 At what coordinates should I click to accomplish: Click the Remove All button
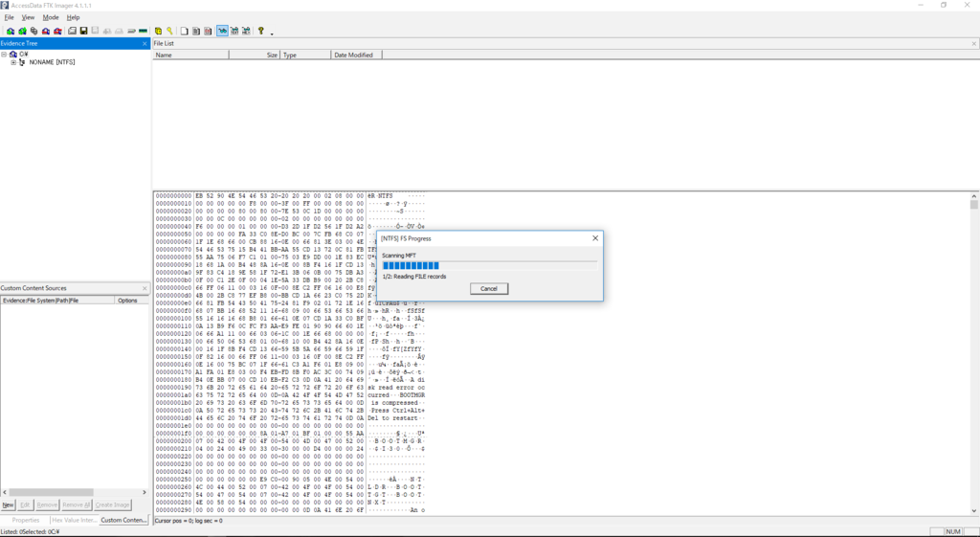77,505
